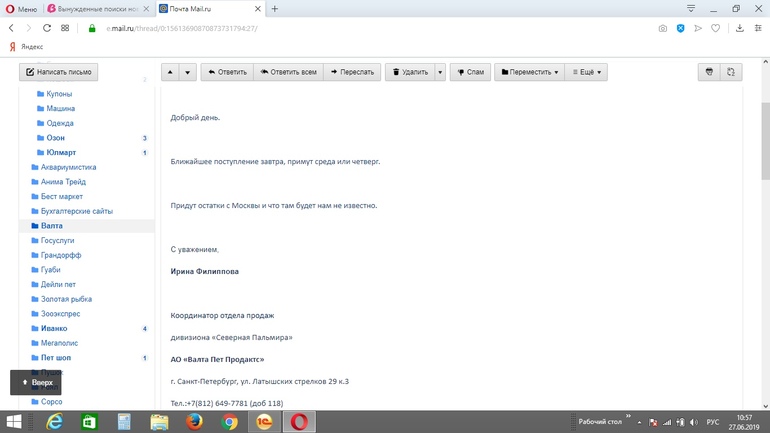Launch Firefox from the taskbar

[x=194, y=422]
